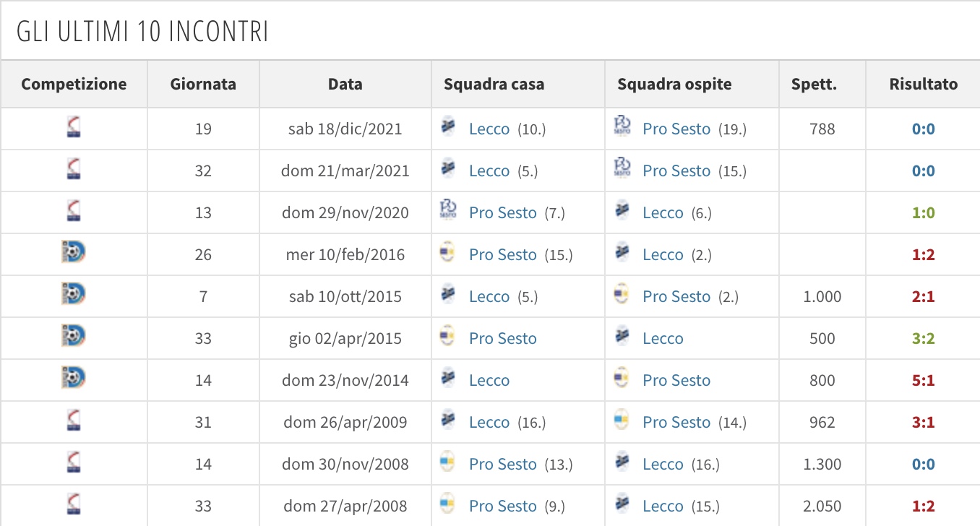The height and width of the screenshot is (526, 980).
Task: Click Pro Sesto crest in 29/nov/2020 row
Action: point(448,212)
